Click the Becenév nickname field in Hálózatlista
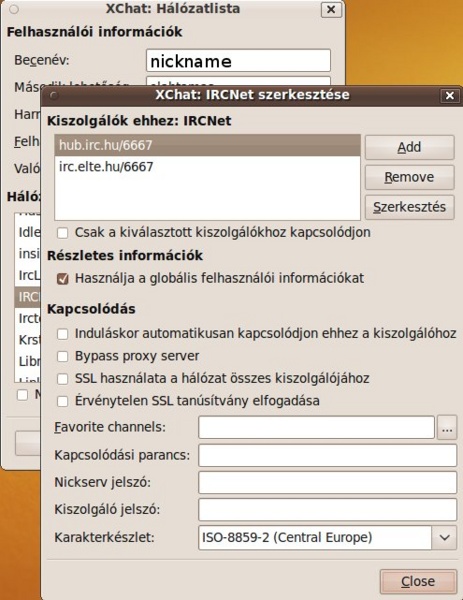This screenshot has width=463, height=600. [238, 60]
